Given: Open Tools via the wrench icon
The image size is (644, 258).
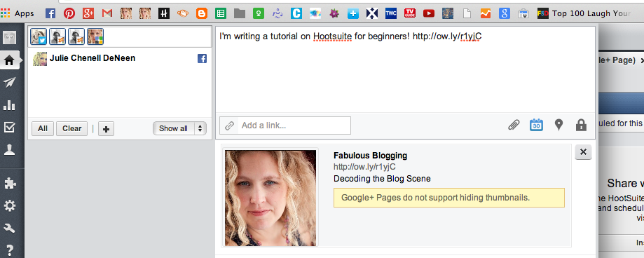Looking at the screenshot, I should tap(9, 228).
